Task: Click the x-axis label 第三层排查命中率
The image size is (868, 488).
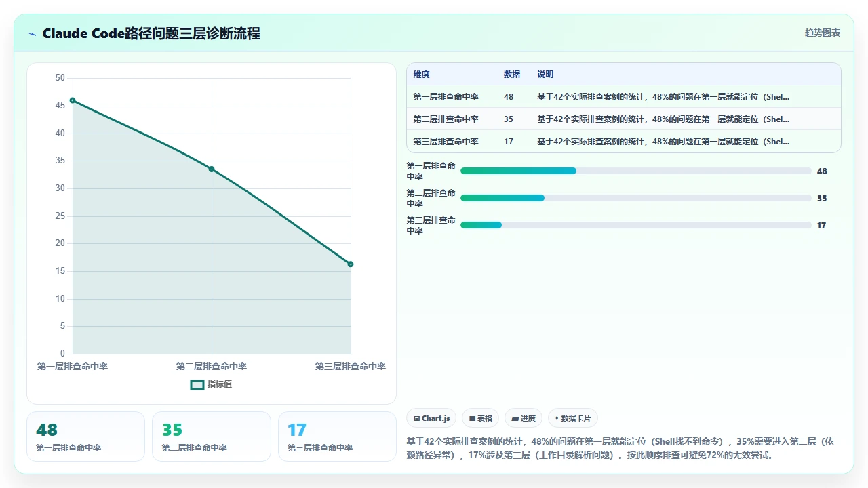Action: click(x=351, y=366)
